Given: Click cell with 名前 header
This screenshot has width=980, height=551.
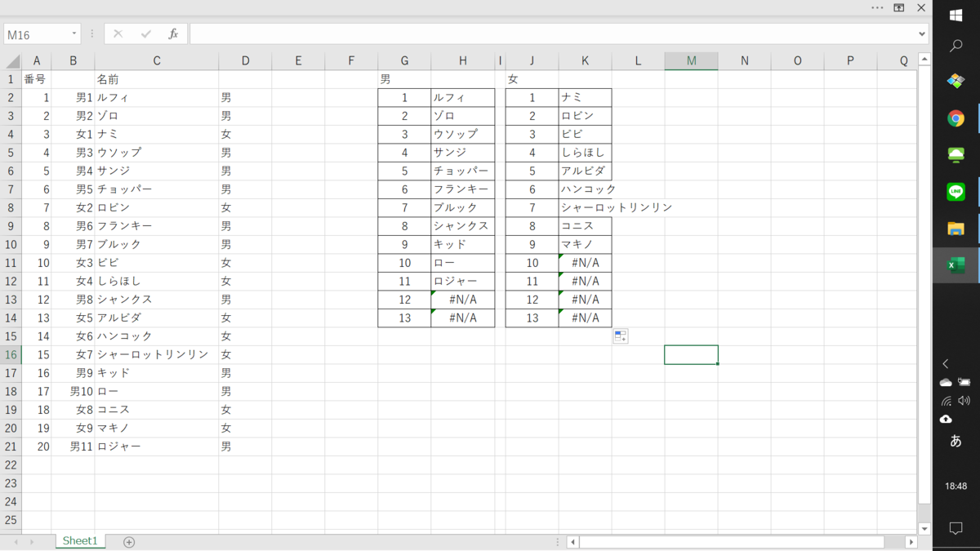Looking at the screenshot, I should pos(157,79).
